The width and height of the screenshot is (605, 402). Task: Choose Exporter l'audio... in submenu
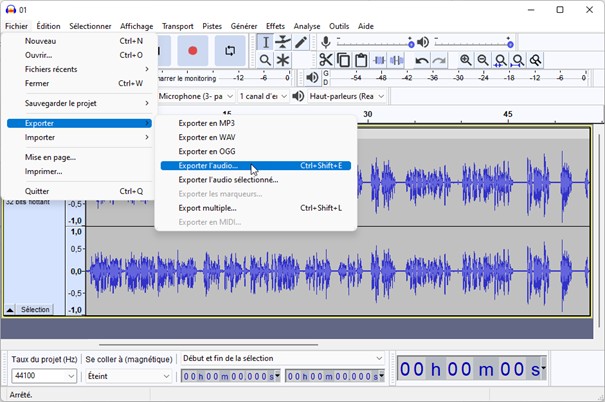(208, 166)
